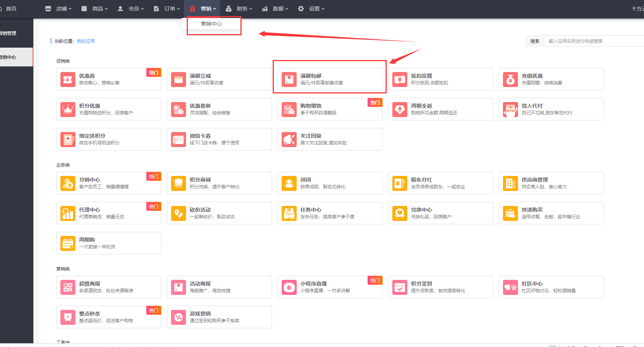Open the 积分签到 check-in calendar icon
Image resolution: width=644 pixels, height=347 pixels.
point(400,287)
